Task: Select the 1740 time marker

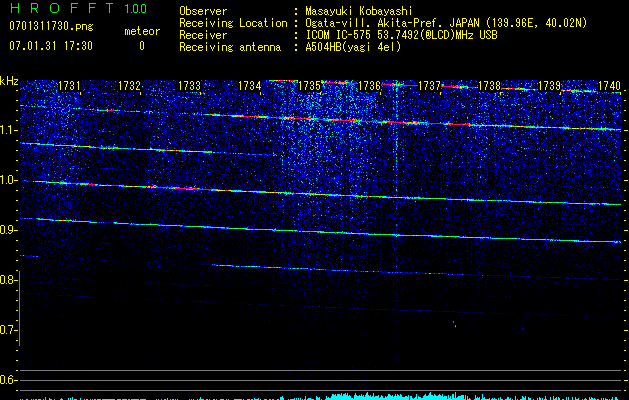Action: coord(609,87)
